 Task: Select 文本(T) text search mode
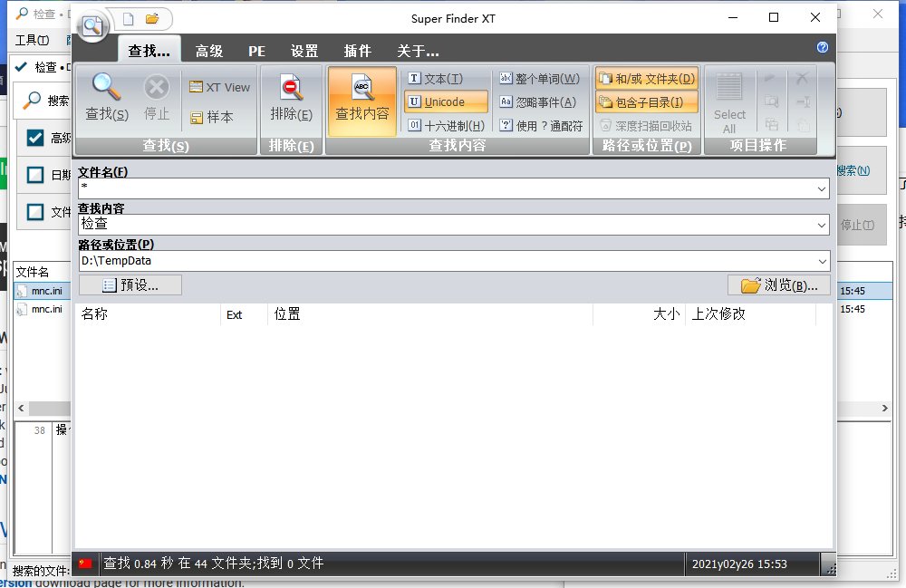[436, 79]
